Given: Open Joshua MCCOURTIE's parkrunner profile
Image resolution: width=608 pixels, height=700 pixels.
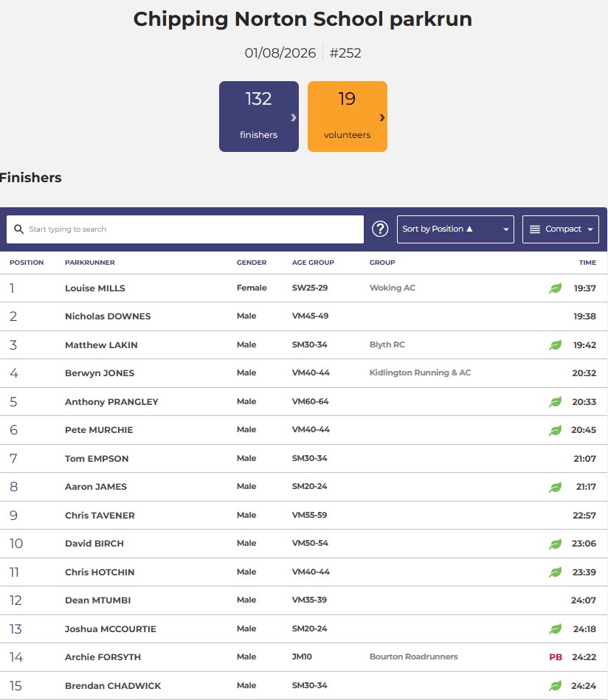Looking at the screenshot, I should click(111, 628).
